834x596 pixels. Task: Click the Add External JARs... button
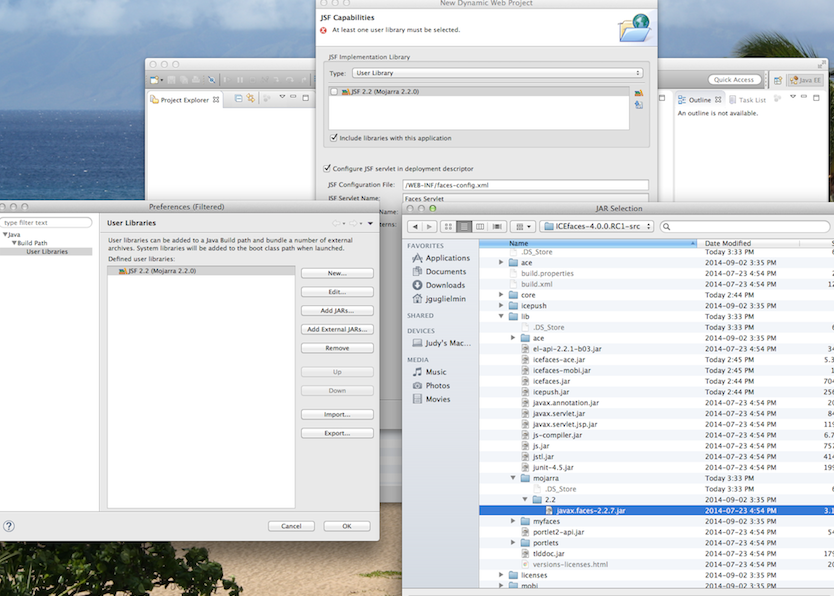coord(337,329)
